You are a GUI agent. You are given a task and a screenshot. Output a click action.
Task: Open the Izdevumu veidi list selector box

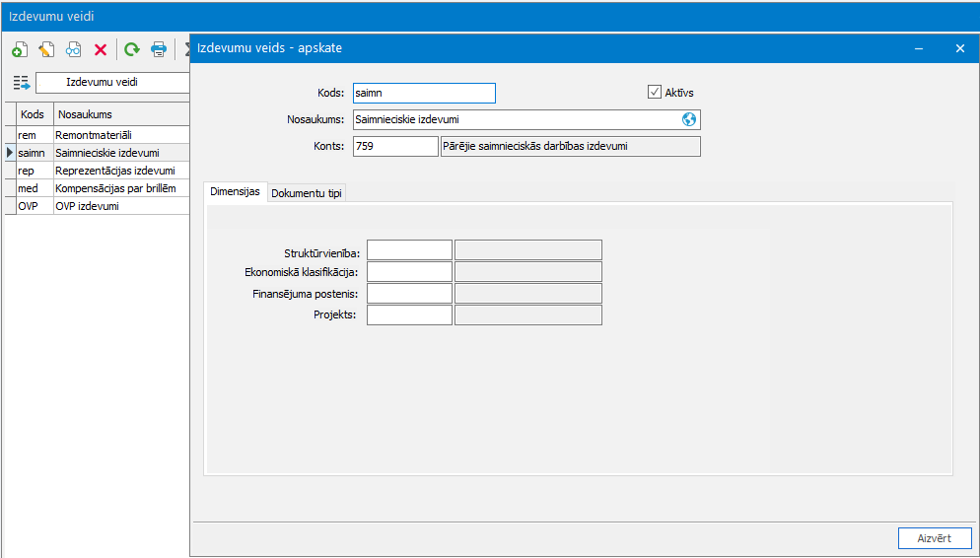[x=112, y=83]
